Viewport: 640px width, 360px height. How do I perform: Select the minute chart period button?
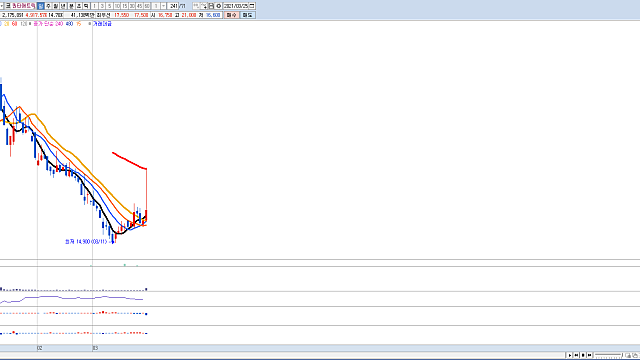point(71,6)
